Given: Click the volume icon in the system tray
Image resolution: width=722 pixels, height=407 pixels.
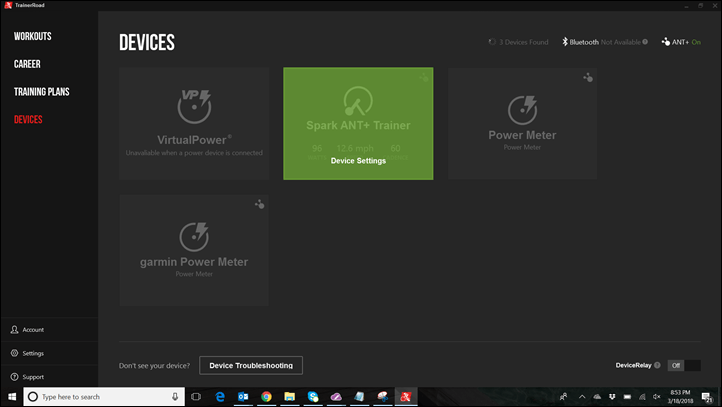Looking at the screenshot, I should (x=657, y=396).
